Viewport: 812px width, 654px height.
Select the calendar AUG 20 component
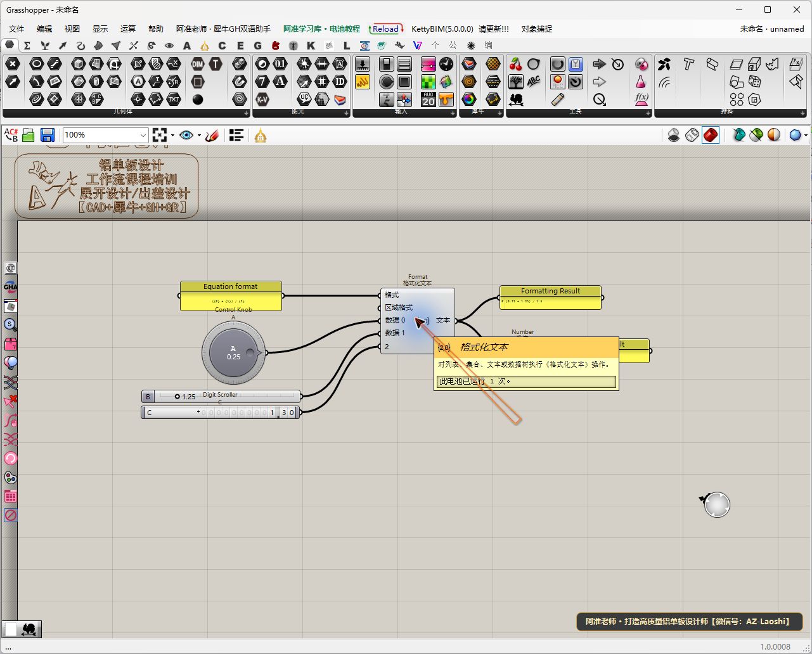pyautogui.click(x=429, y=99)
